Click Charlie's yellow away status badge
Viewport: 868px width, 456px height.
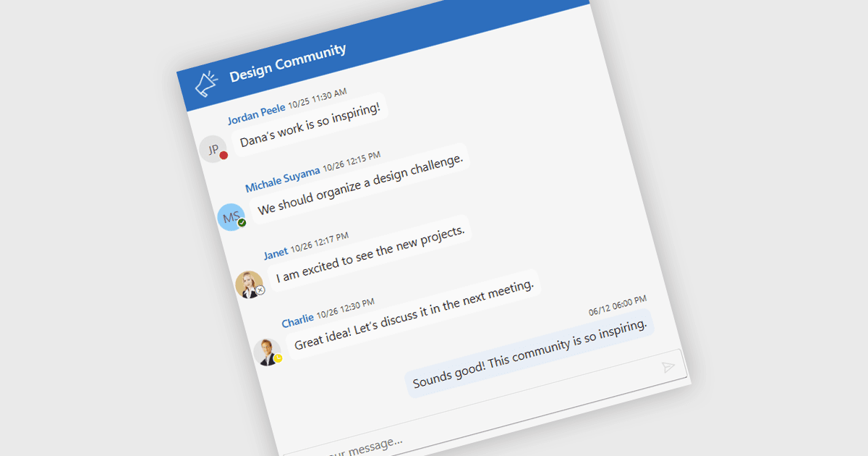tap(278, 358)
